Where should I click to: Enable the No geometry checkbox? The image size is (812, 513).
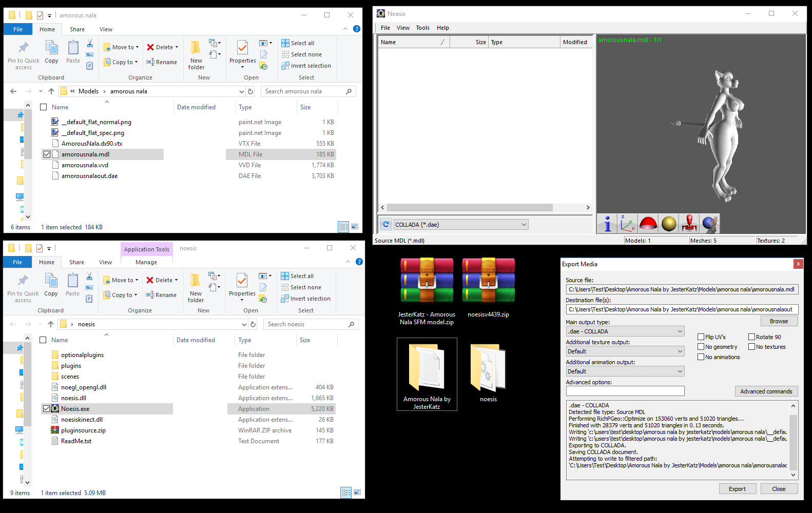coord(701,347)
